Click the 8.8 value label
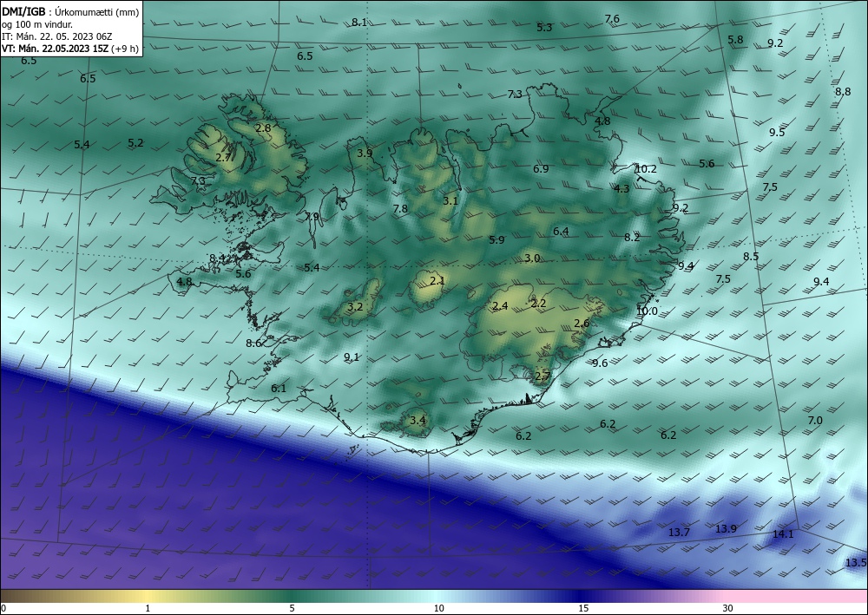Viewport: 868px width, 615px height. click(x=843, y=92)
